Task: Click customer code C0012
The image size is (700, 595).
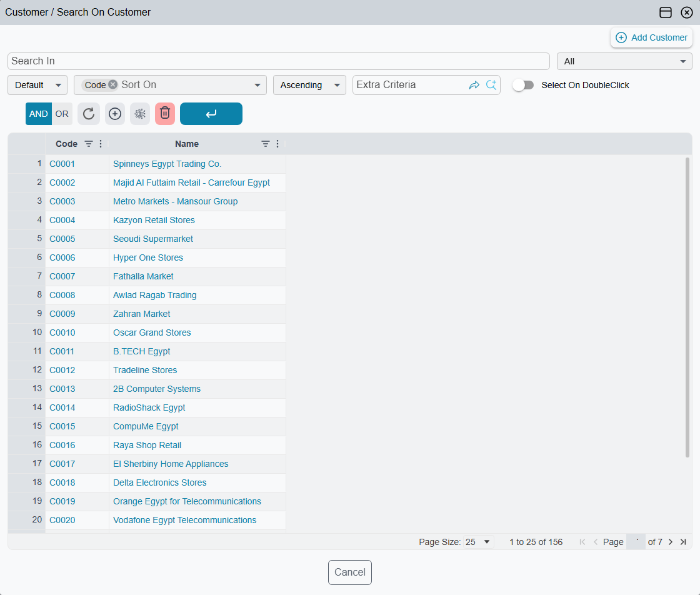Action: pos(62,370)
